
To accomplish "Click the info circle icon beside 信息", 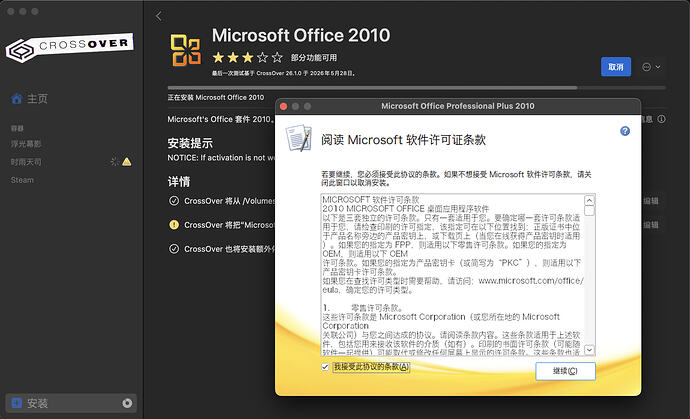I will (661, 119).
